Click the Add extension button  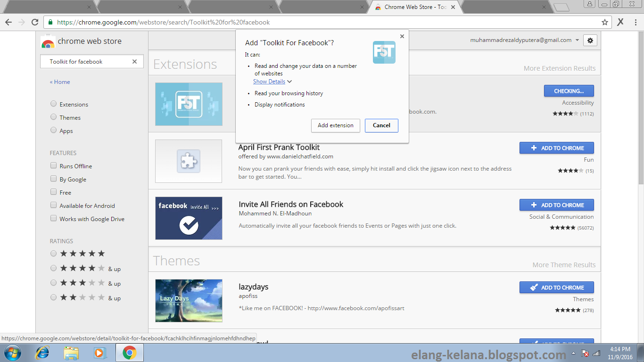(336, 125)
